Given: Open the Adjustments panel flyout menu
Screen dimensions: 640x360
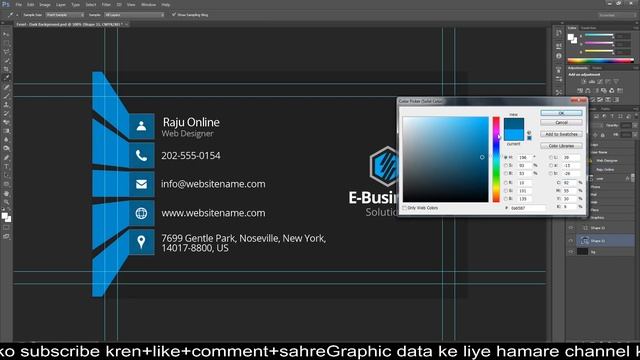Looking at the screenshot, I should [636, 68].
